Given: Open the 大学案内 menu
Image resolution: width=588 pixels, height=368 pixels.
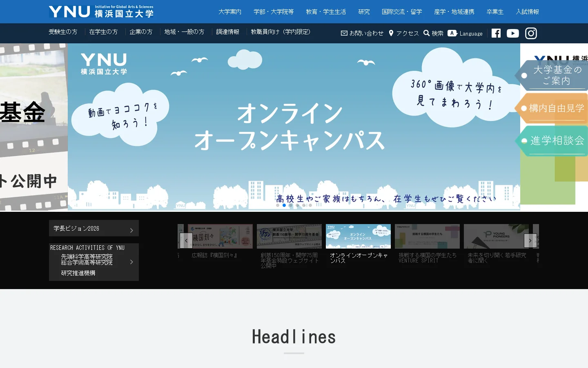Looking at the screenshot, I should pyautogui.click(x=230, y=12).
